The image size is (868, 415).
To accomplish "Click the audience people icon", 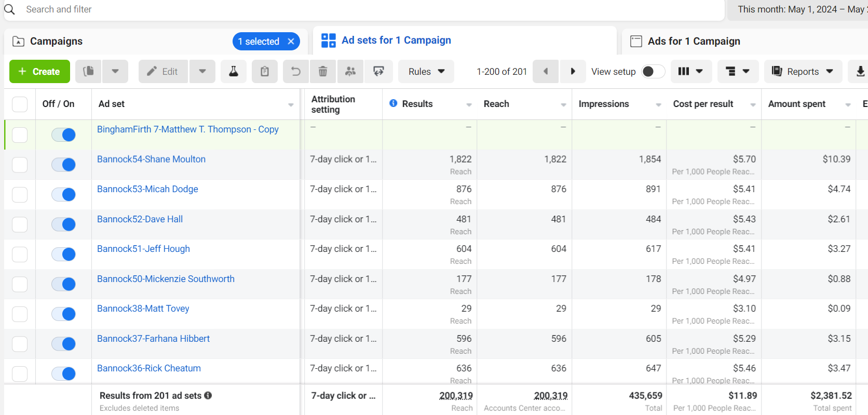I will [x=350, y=71].
